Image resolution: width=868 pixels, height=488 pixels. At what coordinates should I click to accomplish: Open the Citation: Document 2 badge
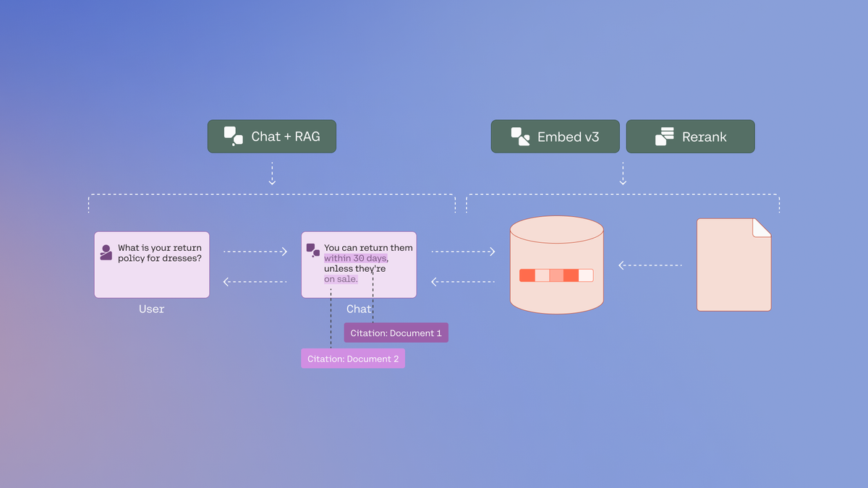(352, 358)
